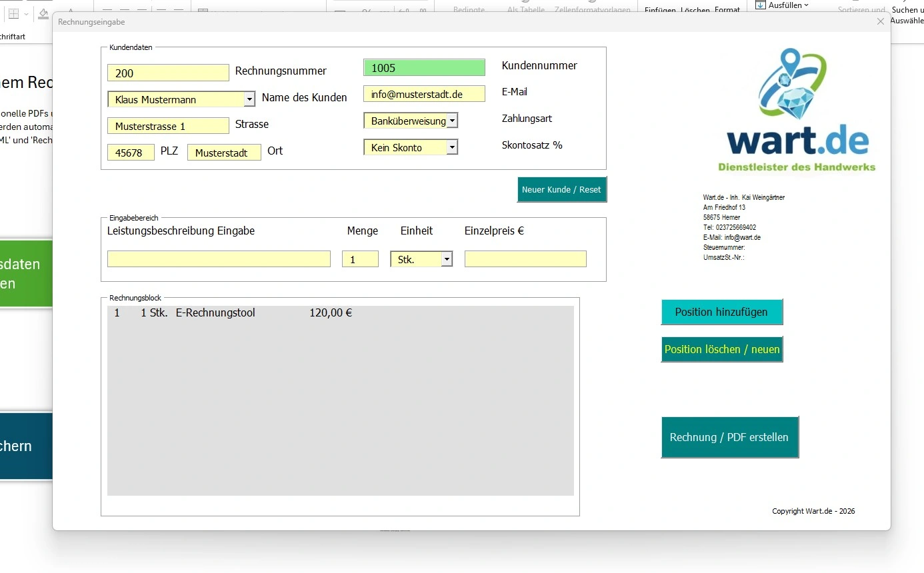
Task: Click the Rechnungsnummer field
Action: pyautogui.click(x=168, y=73)
